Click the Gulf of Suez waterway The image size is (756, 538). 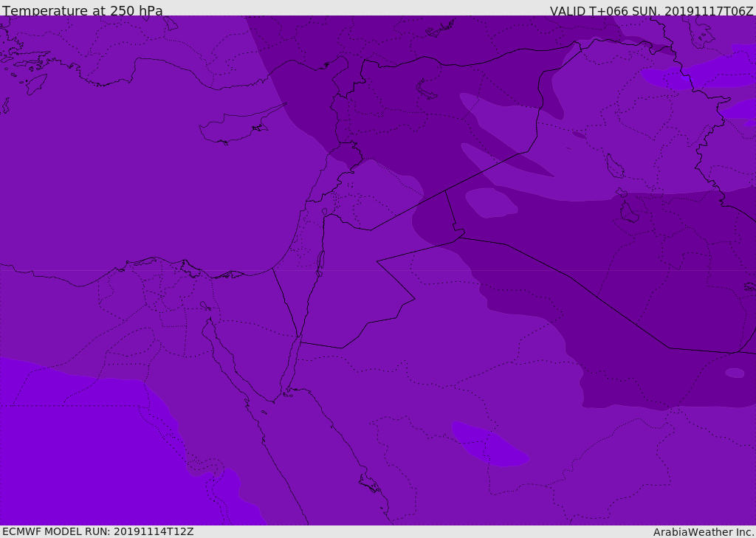(x=221, y=354)
